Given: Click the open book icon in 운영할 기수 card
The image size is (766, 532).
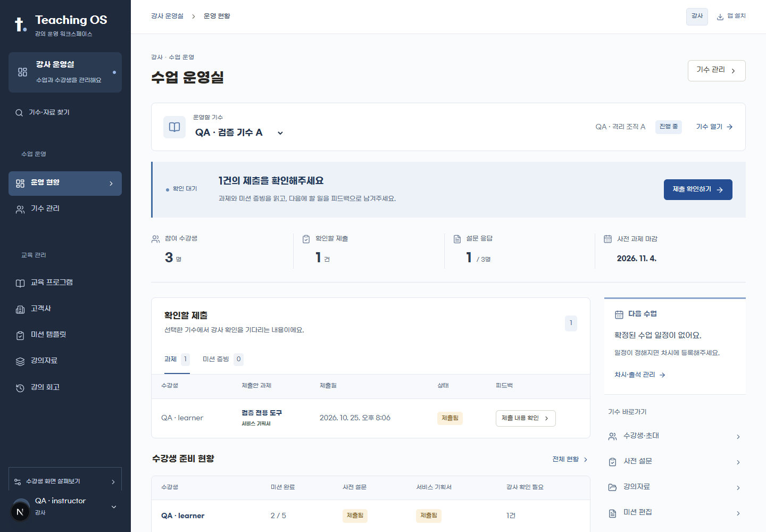Looking at the screenshot, I should 174,127.
